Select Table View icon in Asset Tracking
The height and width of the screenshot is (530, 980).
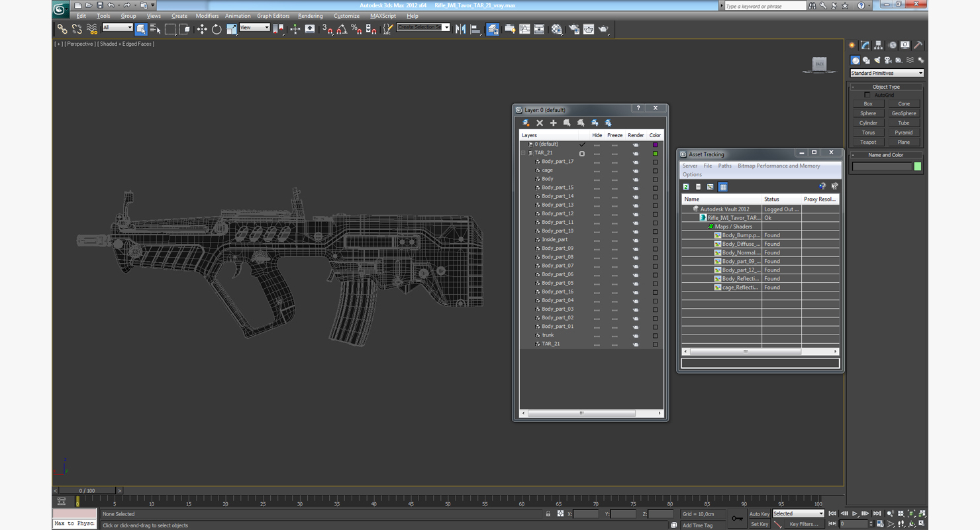(723, 187)
